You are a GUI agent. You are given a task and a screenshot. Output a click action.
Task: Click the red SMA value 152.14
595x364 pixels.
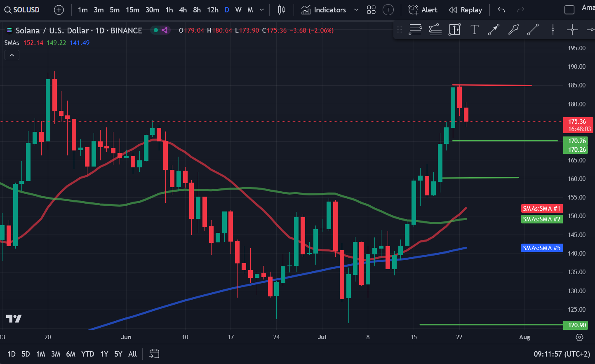pyautogui.click(x=33, y=43)
